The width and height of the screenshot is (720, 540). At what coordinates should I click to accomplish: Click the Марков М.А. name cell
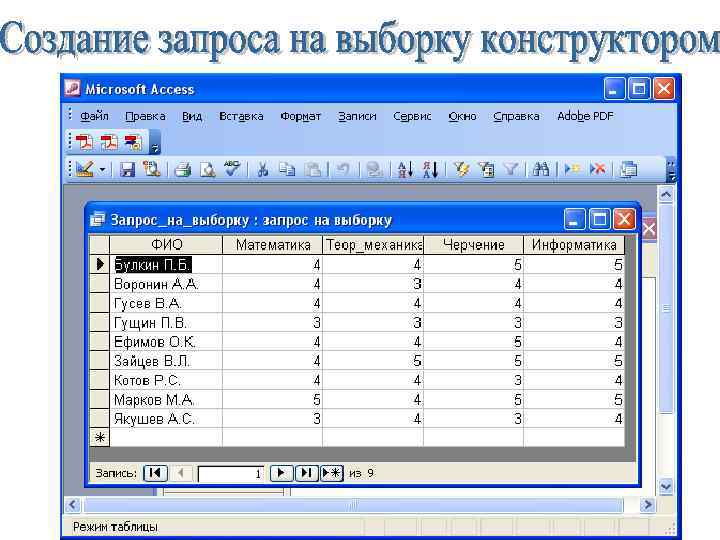[x=166, y=399]
